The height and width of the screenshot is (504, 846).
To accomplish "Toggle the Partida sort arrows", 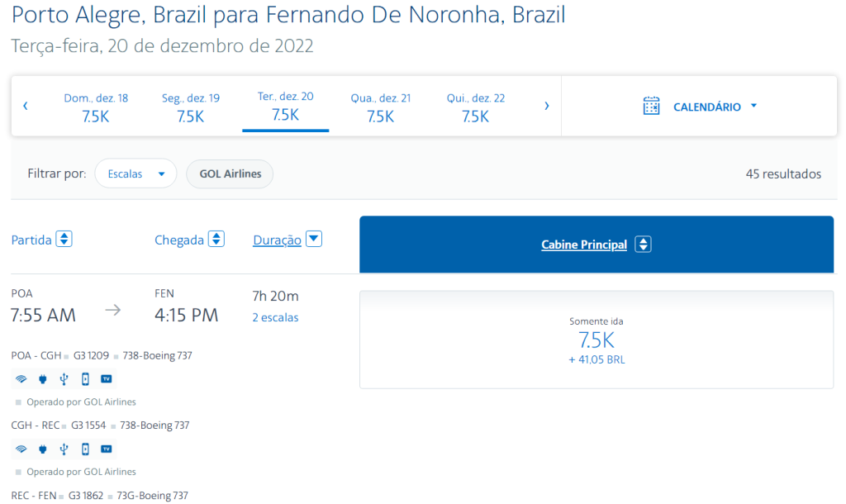I will pos(64,239).
